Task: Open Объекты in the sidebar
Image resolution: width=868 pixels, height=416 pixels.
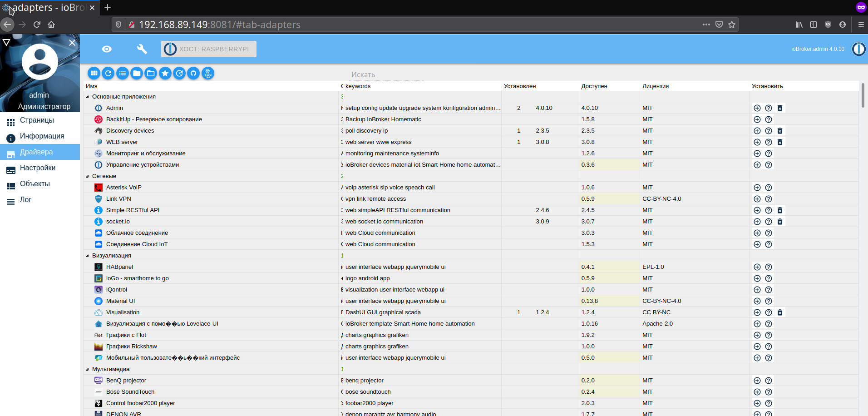Action: point(40,184)
